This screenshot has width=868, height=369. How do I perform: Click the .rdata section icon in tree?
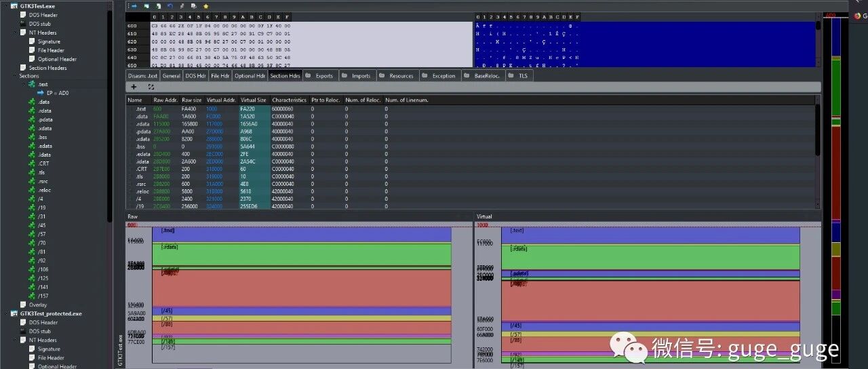click(x=32, y=111)
